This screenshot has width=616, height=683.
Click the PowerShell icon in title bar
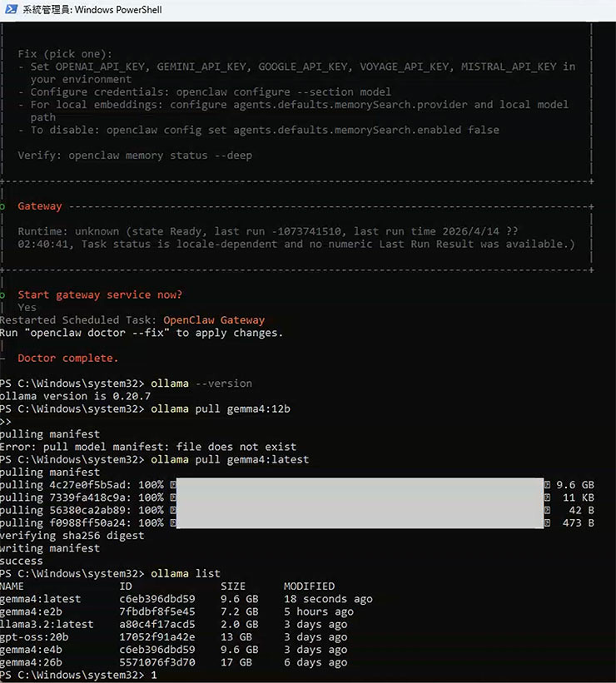click(x=11, y=9)
